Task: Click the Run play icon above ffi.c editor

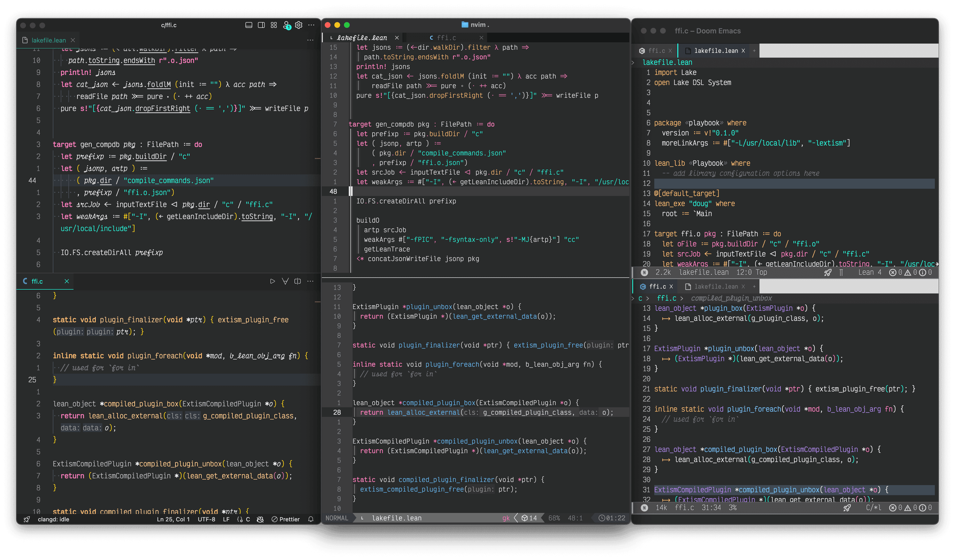Action: click(272, 281)
